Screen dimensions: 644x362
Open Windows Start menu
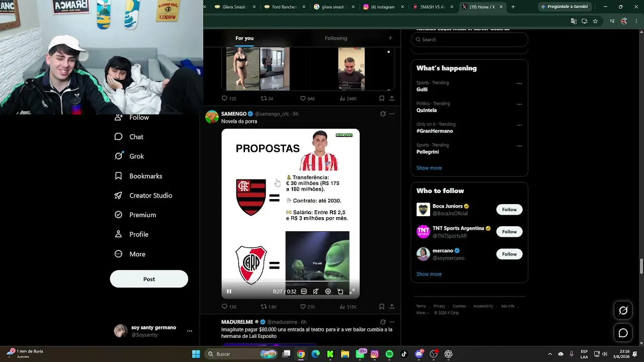click(x=196, y=354)
